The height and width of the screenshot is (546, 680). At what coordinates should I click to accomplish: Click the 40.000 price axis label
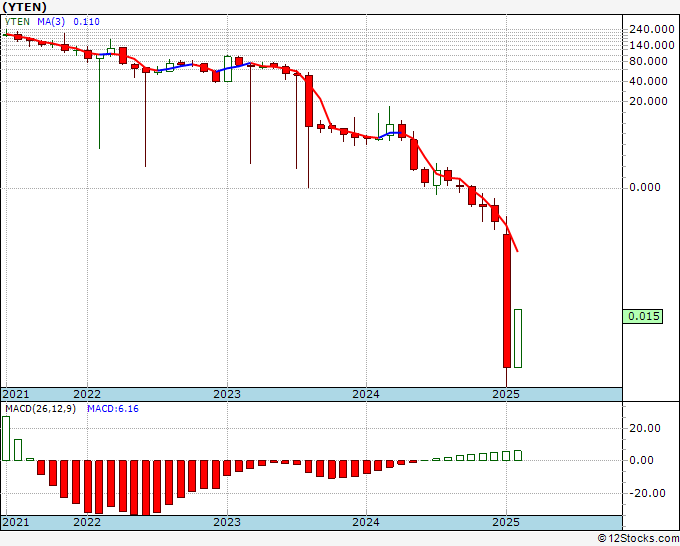(x=648, y=81)
